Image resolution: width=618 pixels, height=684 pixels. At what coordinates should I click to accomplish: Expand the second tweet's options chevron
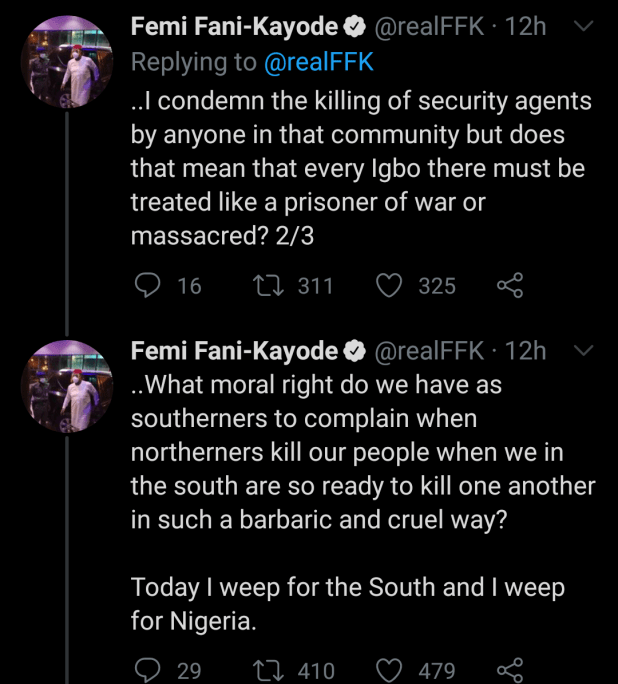click(x=587, y=351)
